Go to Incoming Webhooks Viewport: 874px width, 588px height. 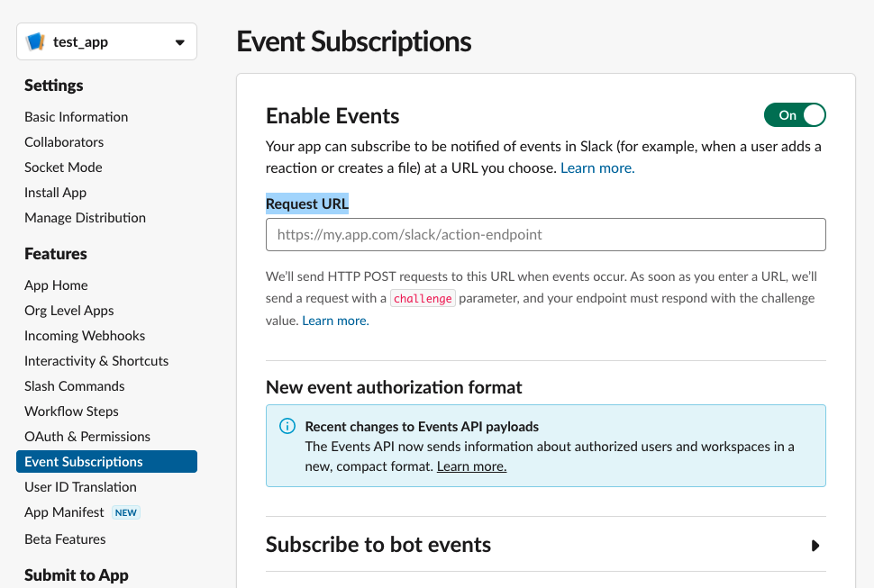point(85,336)
